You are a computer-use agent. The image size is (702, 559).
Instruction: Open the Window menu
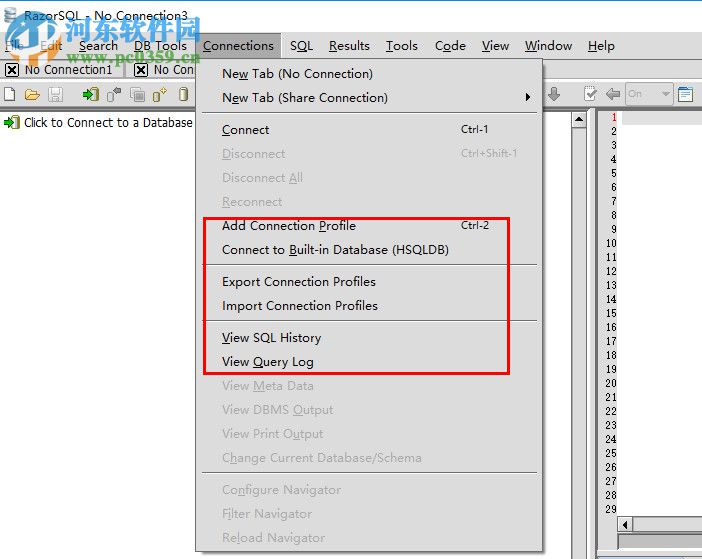[548, 46]
